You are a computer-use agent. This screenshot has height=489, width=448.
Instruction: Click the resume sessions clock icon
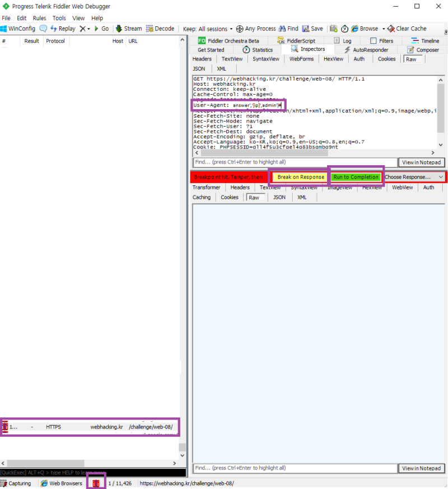(x=344, y=29)
